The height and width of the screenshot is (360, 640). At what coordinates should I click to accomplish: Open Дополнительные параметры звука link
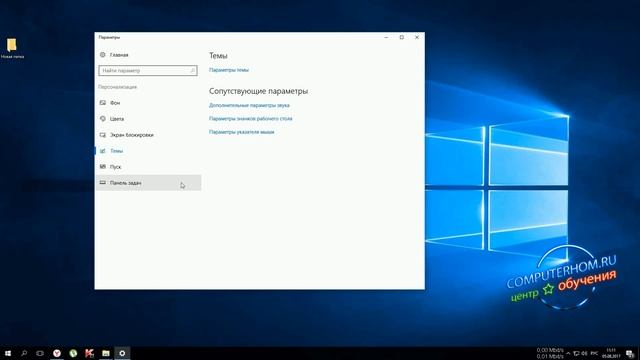tap(249, 105)
